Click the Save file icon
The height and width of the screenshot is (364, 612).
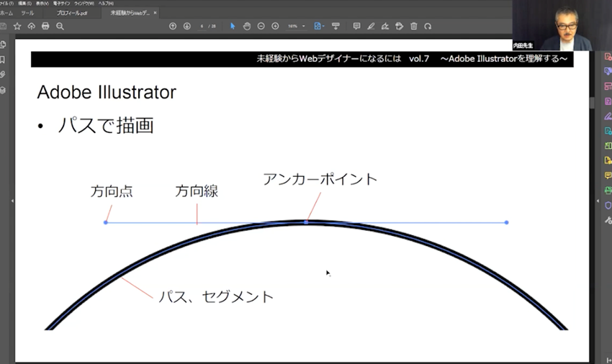tap(3, 26)
